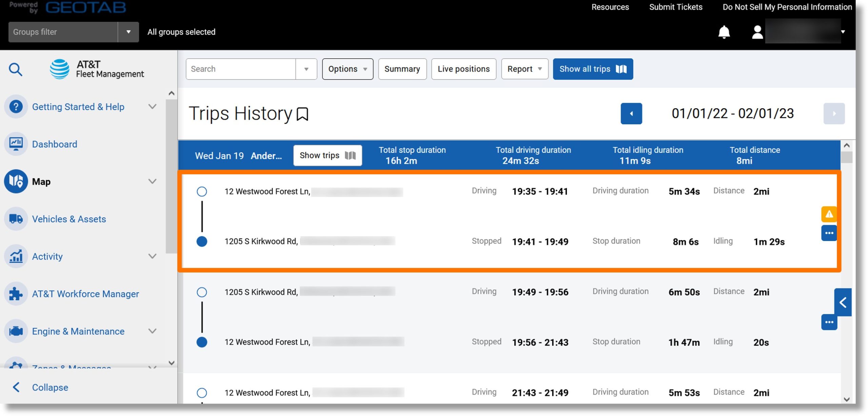
Task: Click the AT&T Workforce Manager puzzle icon
Action: click(16, 294)
